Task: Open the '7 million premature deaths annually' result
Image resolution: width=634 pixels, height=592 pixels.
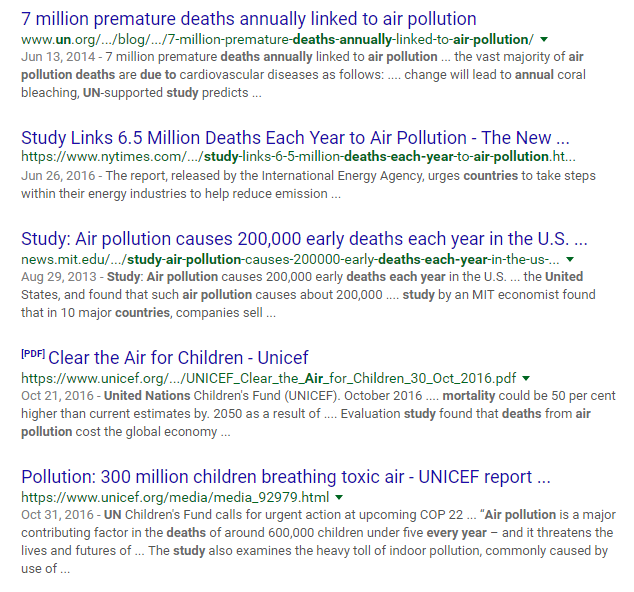Action: [x=248, y=19]
